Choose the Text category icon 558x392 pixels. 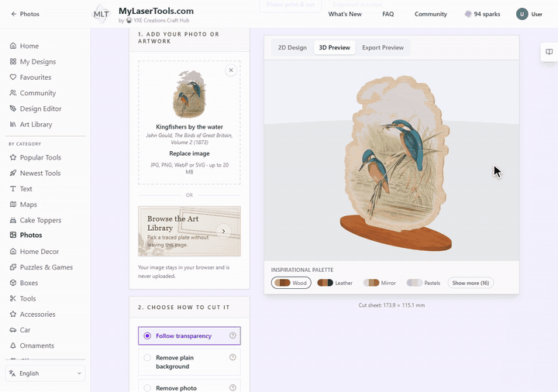coord(13,188)
